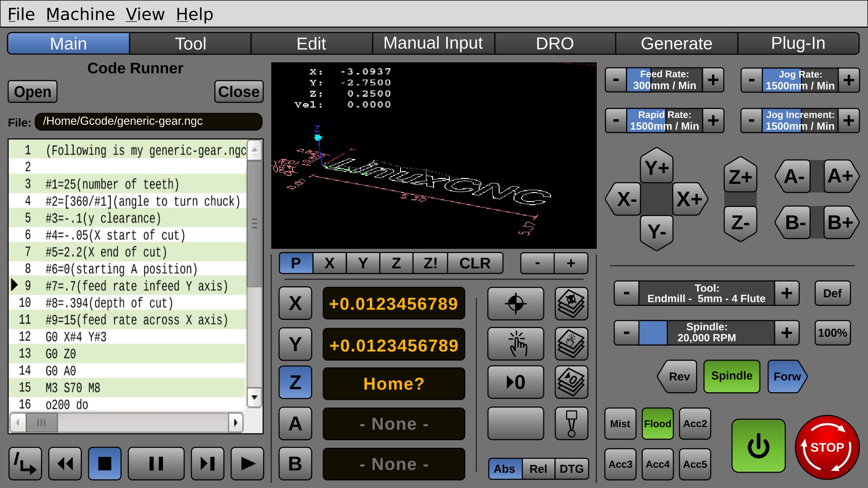
Task: Jog the Z- axis button
Action: [x=740, y=224]
